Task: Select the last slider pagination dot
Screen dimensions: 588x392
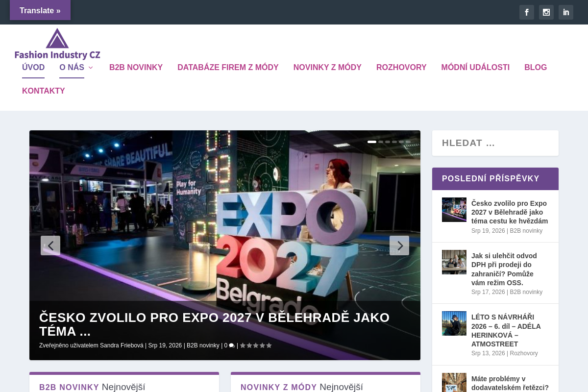Action: pyautogui.click(x=408, y=142)
